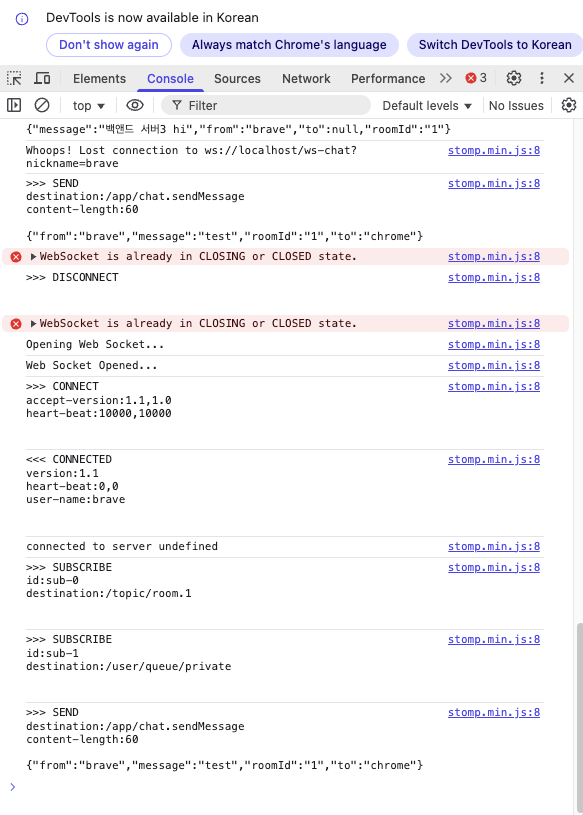Clear the console with the circle-slash icon
The image size is (583, 815).
click(x=42, y=106)
